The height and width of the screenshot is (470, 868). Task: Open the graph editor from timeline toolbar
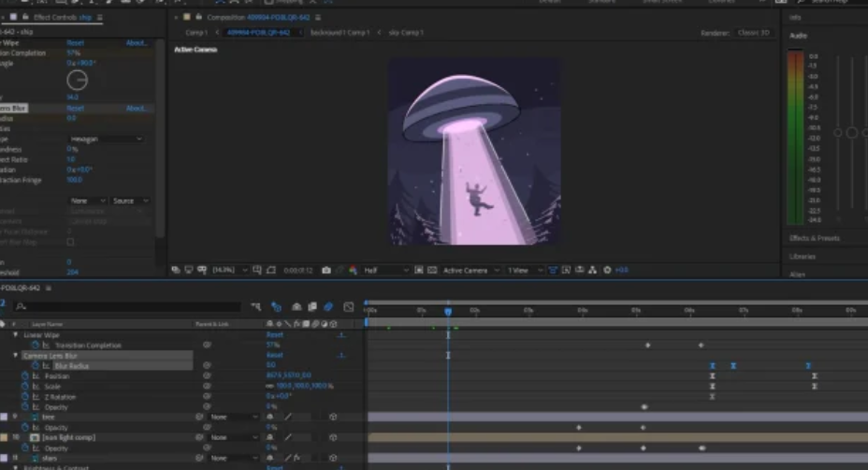tap(349, 306)
